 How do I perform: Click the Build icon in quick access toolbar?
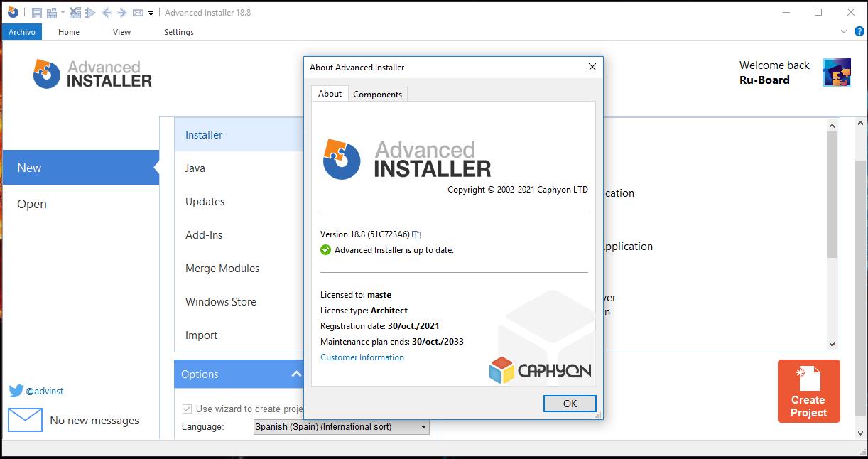(51, 13)
